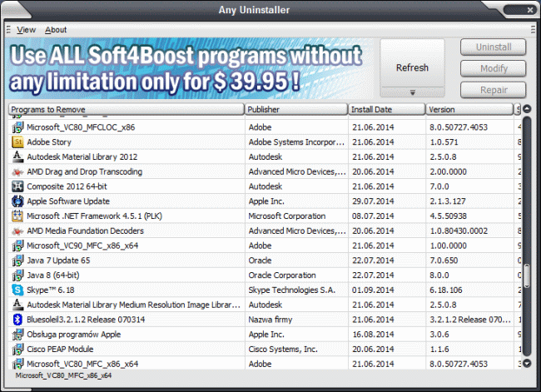The width and height of the screenshot is (541, 392).
Task: Click the Apple Software Update icon
Action: [17, 201]
